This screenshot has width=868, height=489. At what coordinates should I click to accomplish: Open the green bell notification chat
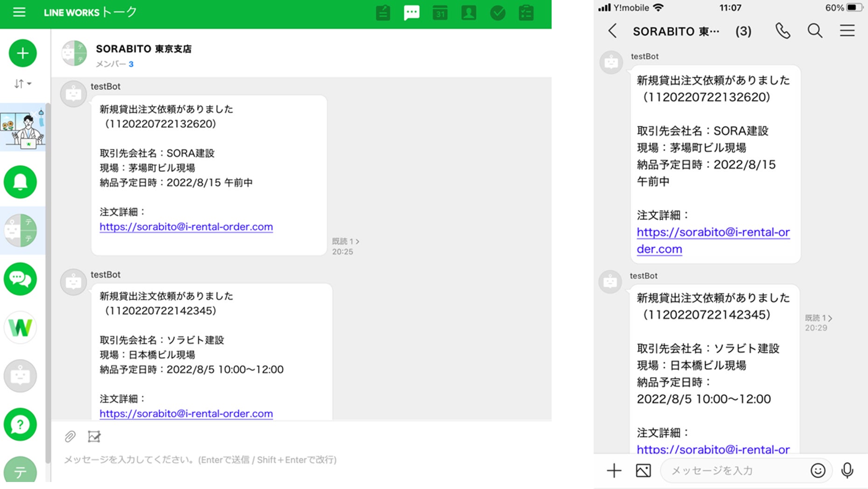tap(20, 182)
